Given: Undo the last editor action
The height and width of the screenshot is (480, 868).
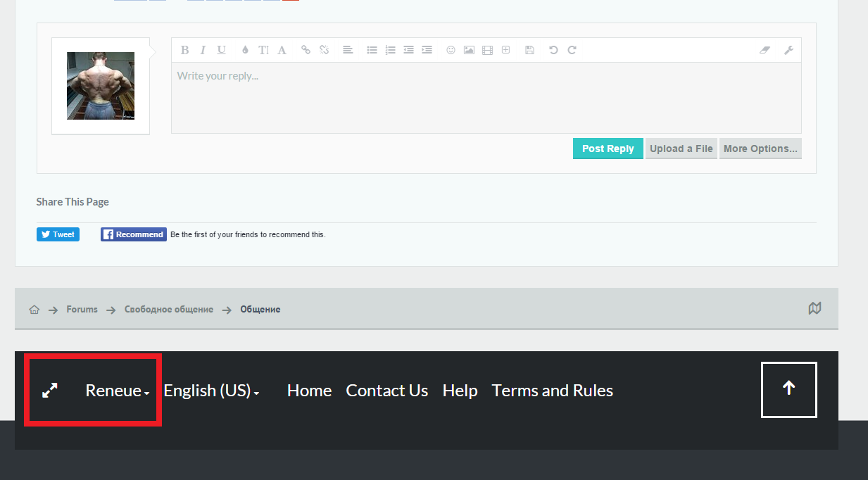Looking at the screenshot, I should pos(553,50).
